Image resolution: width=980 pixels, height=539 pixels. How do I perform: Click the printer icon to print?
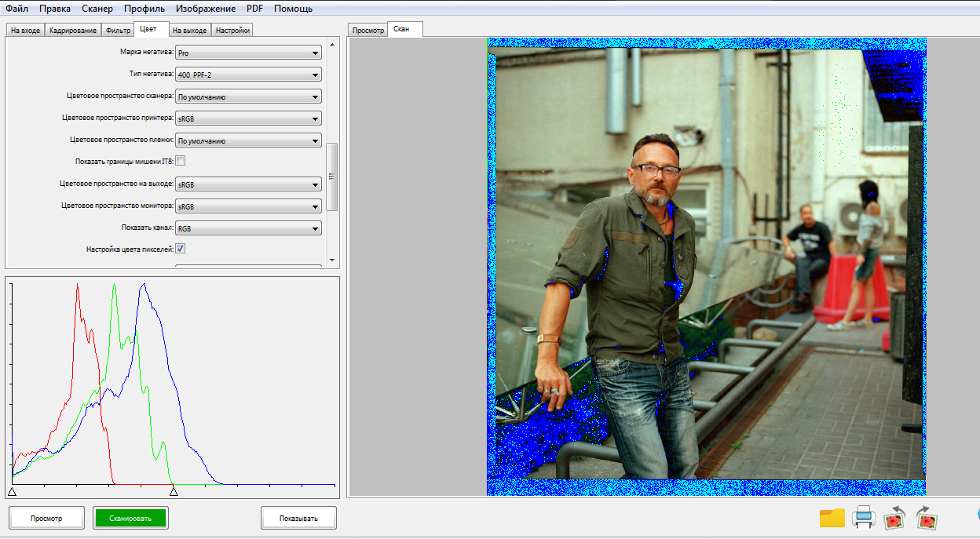point(863,518)
